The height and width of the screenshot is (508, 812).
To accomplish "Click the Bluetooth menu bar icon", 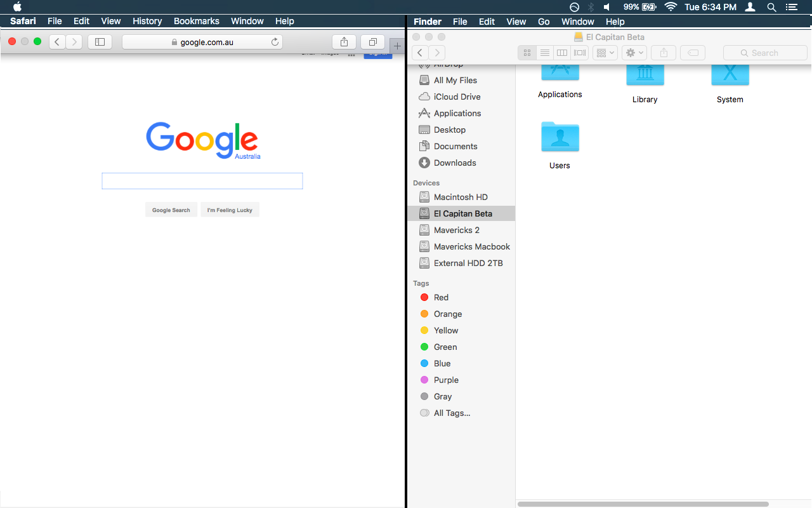I will (x=591, y=7).
